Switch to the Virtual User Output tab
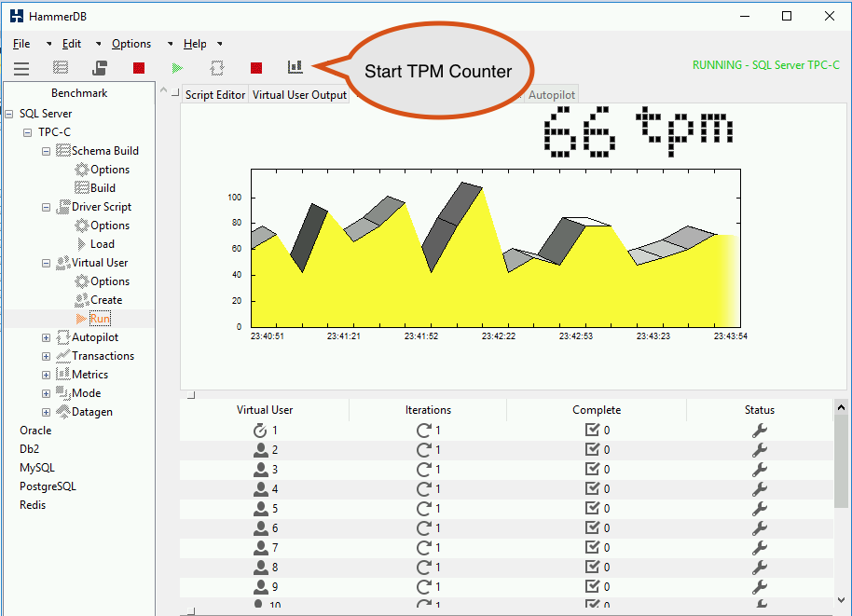 pos(299,94)
